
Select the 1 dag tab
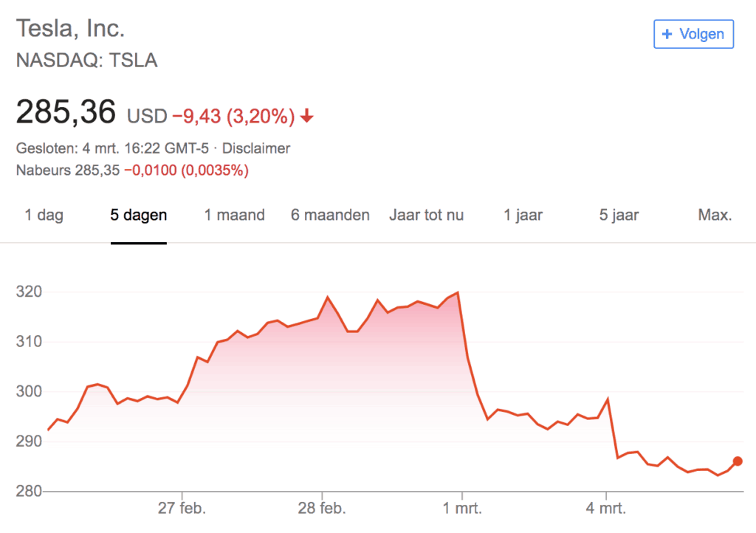coord(44,216)
